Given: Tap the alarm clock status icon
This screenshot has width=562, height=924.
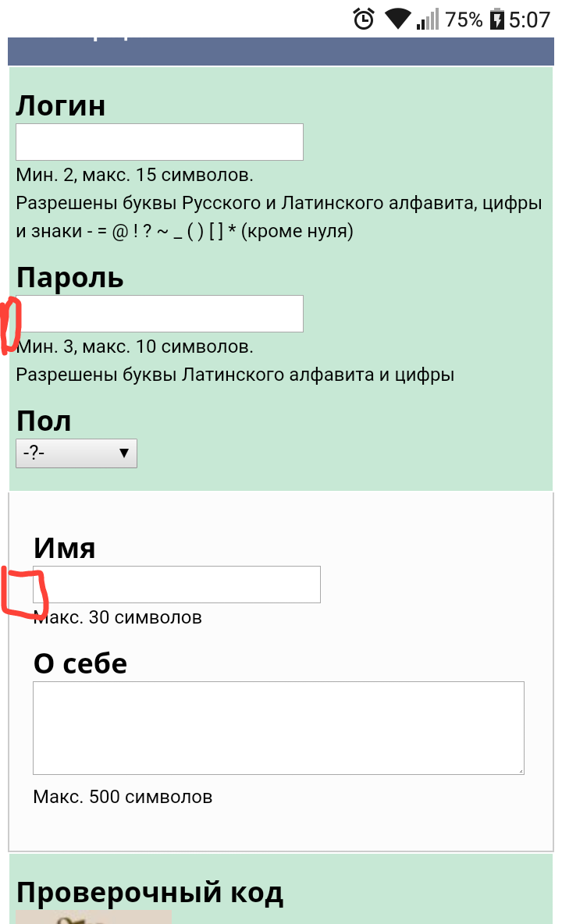Looking at the screenshot, I should [364, 19].
